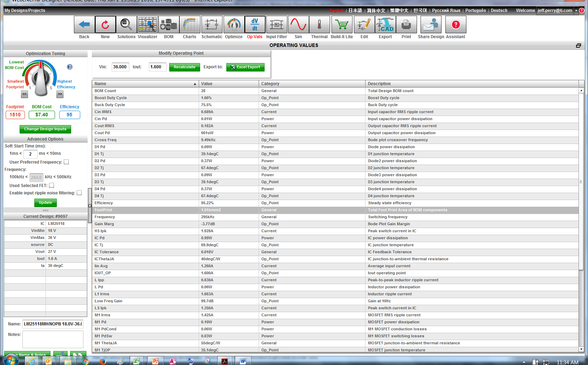
Task: Open Chrome from the taskbar
Action: pyautogui.click(x=86, y=361)
